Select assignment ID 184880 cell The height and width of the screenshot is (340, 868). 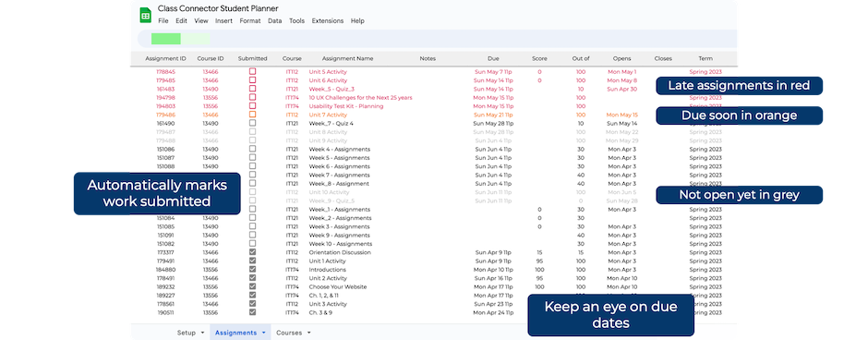(x=165, y=270)
